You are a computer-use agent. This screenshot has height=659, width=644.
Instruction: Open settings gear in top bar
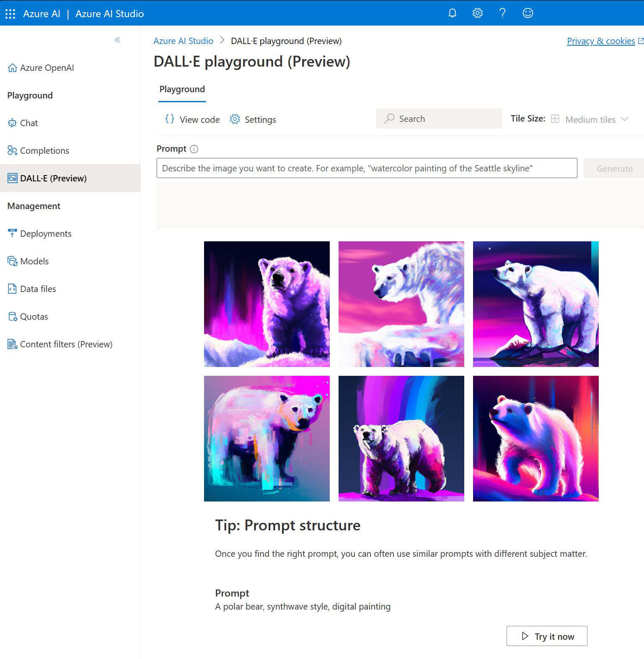[478, 13]
